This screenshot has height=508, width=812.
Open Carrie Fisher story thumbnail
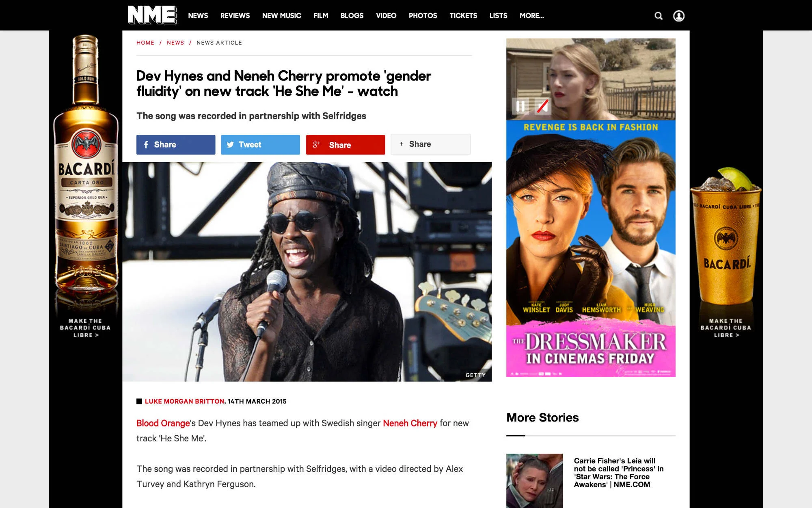(x=534, y=480)
